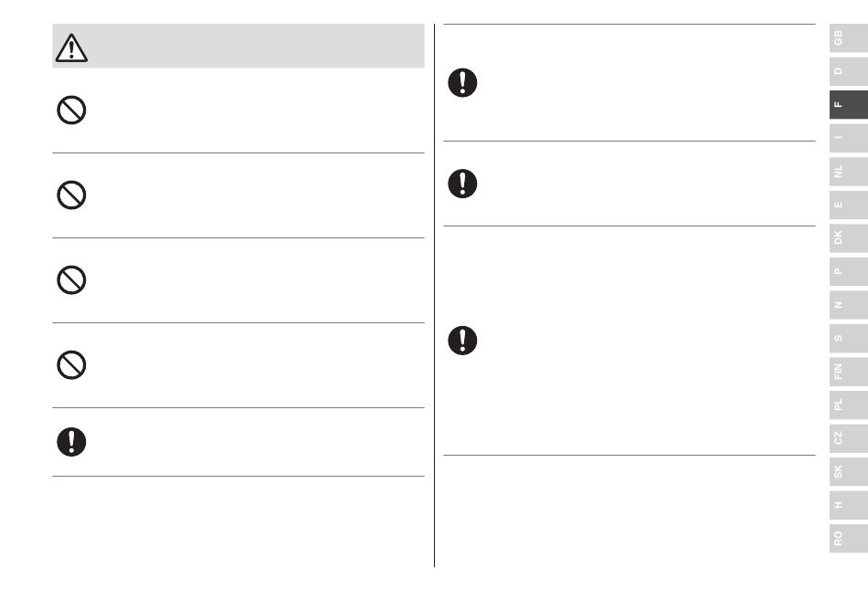Image resolution: width=868 pixels, height=610 pixels.
Task: Open the H language tab
Action: [849, 505]
